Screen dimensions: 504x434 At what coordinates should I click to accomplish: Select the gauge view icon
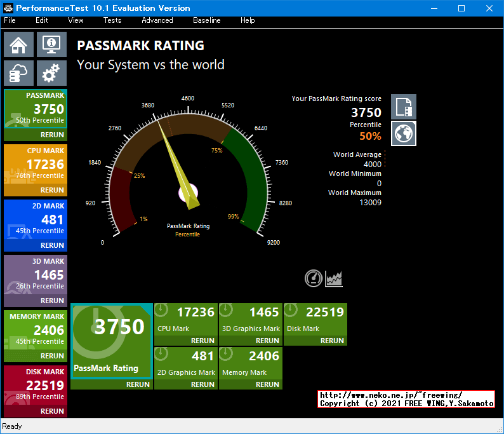[x=314, y=278]
